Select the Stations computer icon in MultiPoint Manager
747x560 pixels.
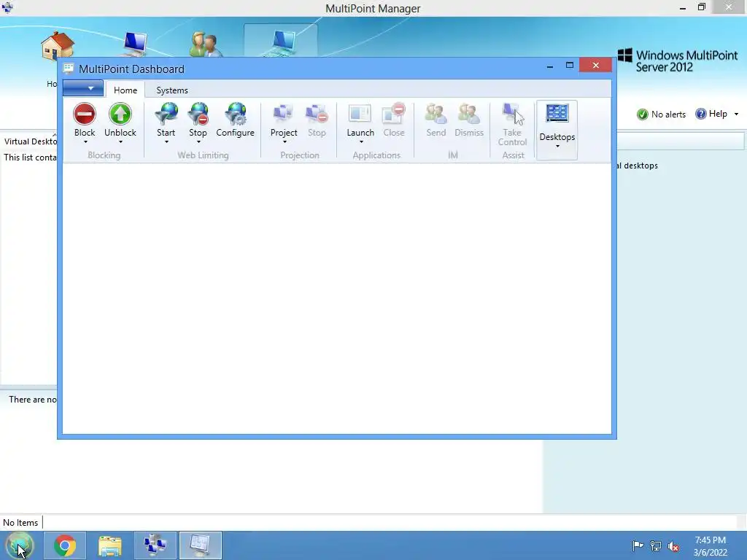click(x=135, y=44)
